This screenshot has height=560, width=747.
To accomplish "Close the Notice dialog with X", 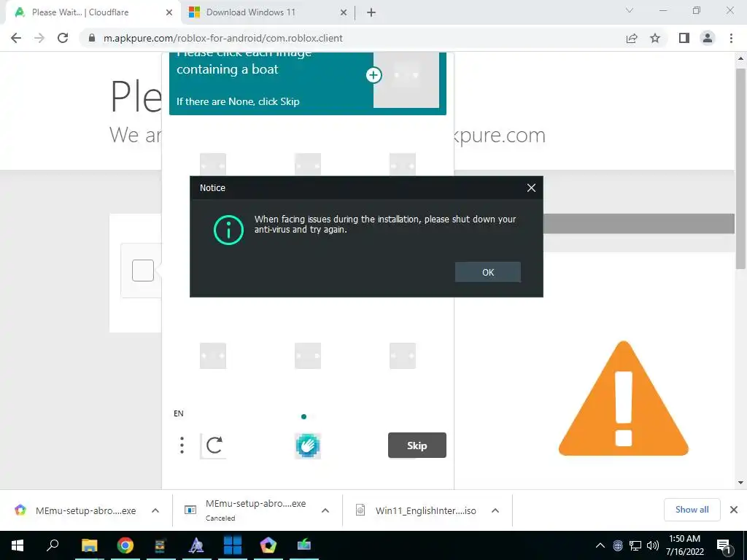I will pos(531,187).
